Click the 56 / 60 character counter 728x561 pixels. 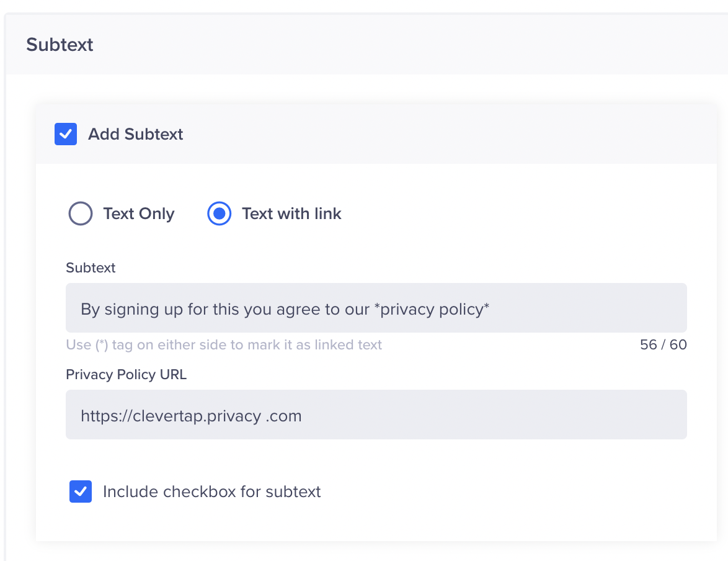tap(663, 345)
